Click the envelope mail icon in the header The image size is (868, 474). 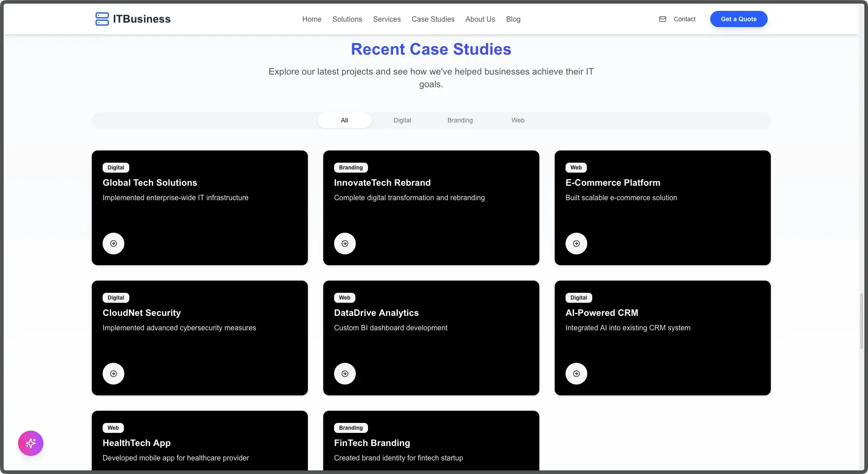coord(663,19)
